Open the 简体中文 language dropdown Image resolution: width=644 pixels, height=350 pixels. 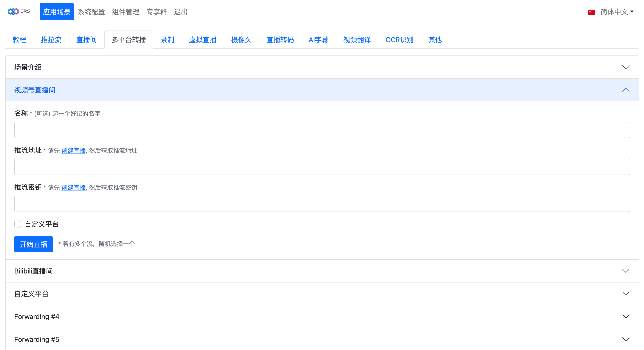coord(617,12)
